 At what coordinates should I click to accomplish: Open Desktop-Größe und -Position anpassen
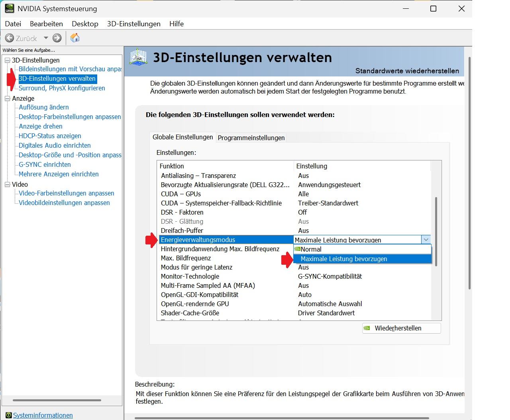pyautogui.click(x=70, y=155)
